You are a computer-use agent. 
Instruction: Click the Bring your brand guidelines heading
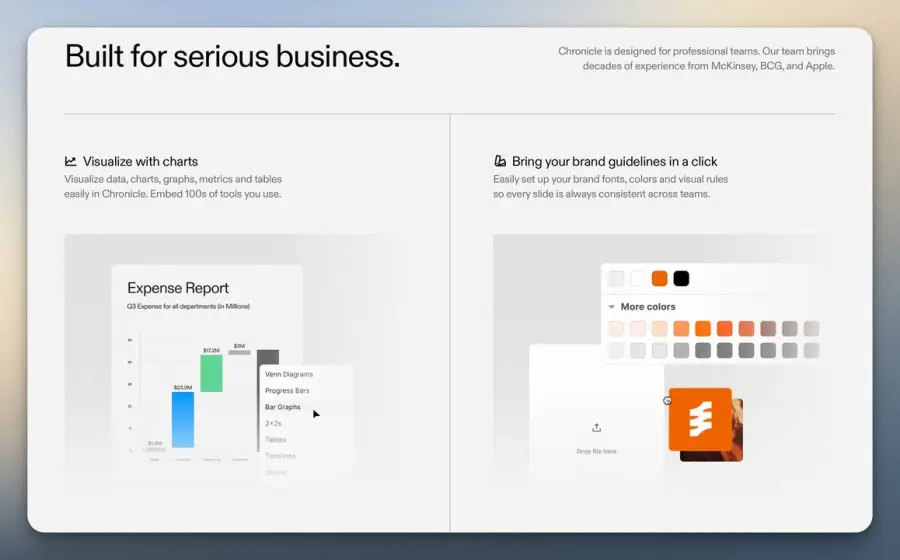[x=615, y=161]
